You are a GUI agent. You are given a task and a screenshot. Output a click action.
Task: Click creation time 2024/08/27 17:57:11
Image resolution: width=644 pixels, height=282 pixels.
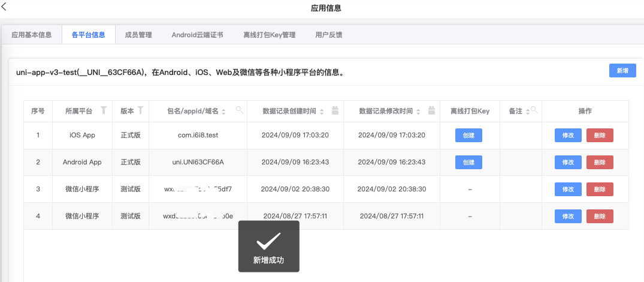click(x=295, y=216)
